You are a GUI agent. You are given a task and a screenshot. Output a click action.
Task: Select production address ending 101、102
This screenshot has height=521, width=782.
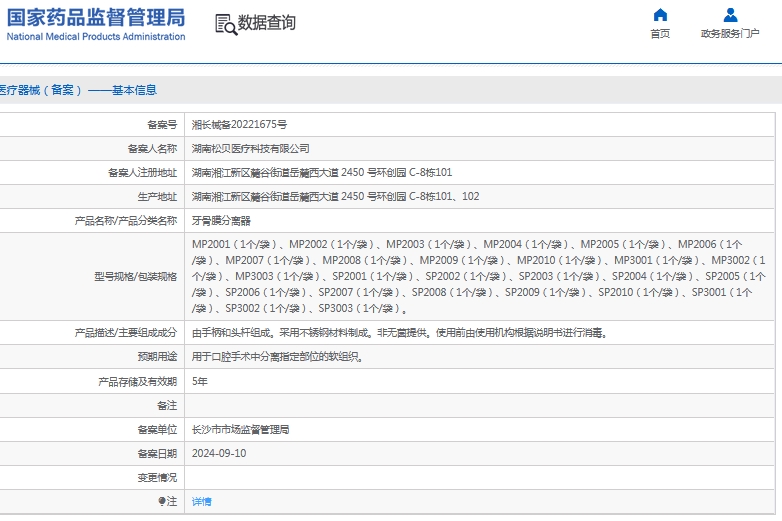coord(336,196)
